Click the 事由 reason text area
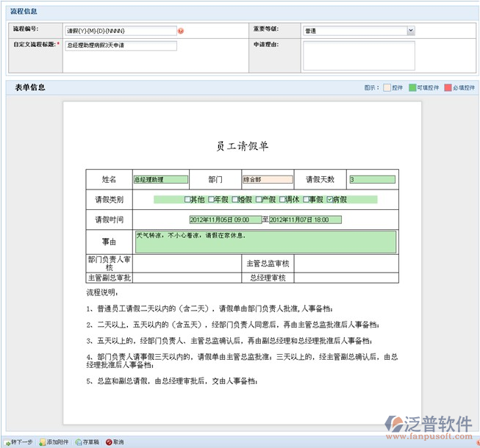The image size is (480, 448). [265, 242]
